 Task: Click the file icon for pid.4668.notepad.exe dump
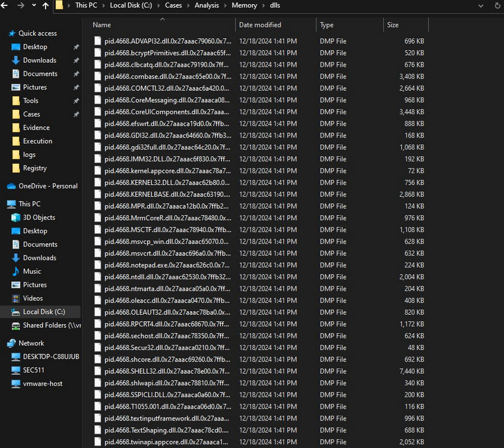98,265
